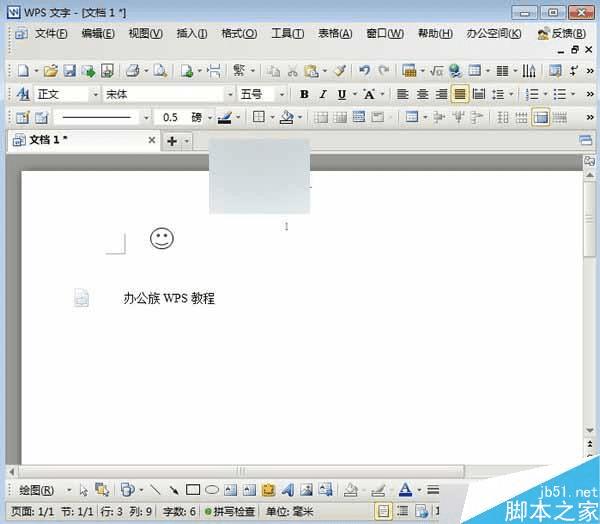Click the hyperlink globe icon
Screen dimensions: 600x524
point(455,71)
